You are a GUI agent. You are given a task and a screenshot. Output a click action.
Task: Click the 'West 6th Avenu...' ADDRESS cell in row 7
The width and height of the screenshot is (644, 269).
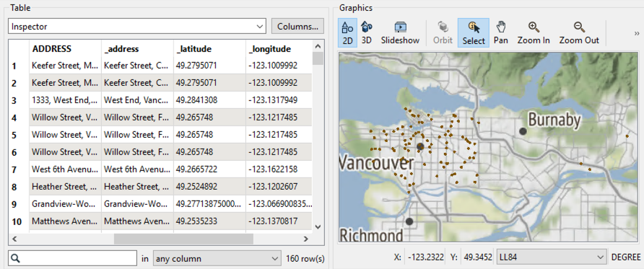[65, 169]
